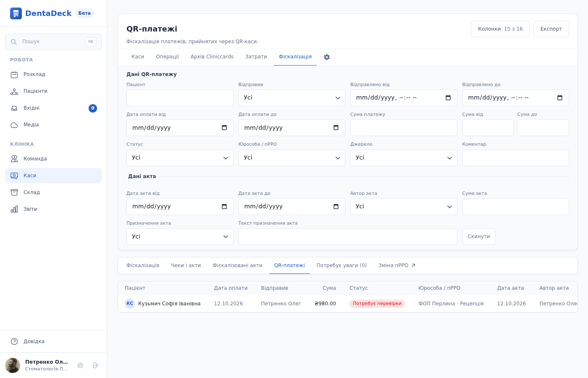Open Вхідні inbox icon in sidebar
The image size is (588, 378).
pyautogui.click(x=14, y=108)
